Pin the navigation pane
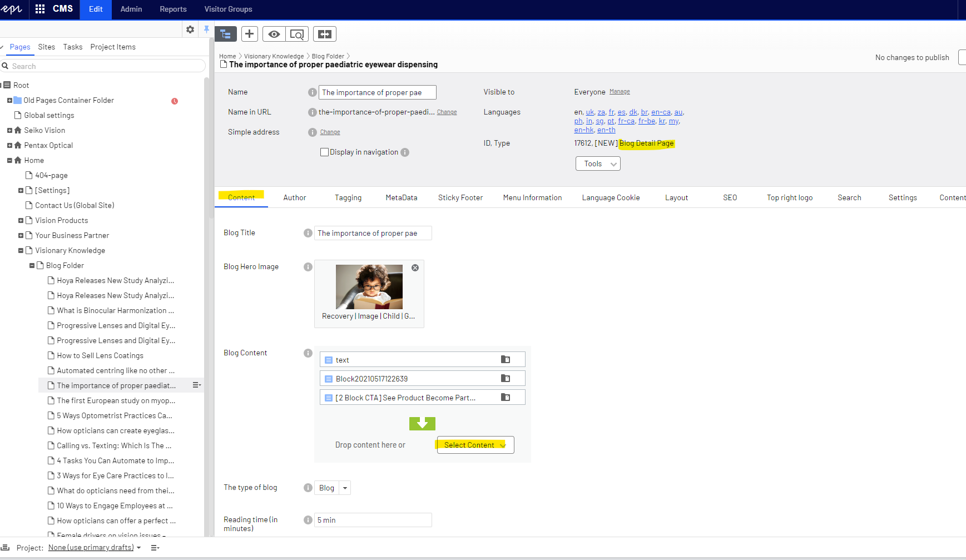 click(x=206, y=29)
